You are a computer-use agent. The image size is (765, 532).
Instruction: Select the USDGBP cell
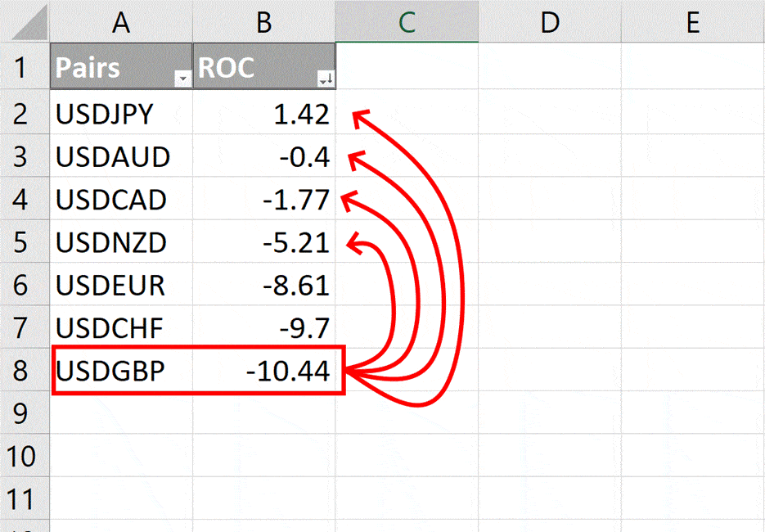click(121, 370)
